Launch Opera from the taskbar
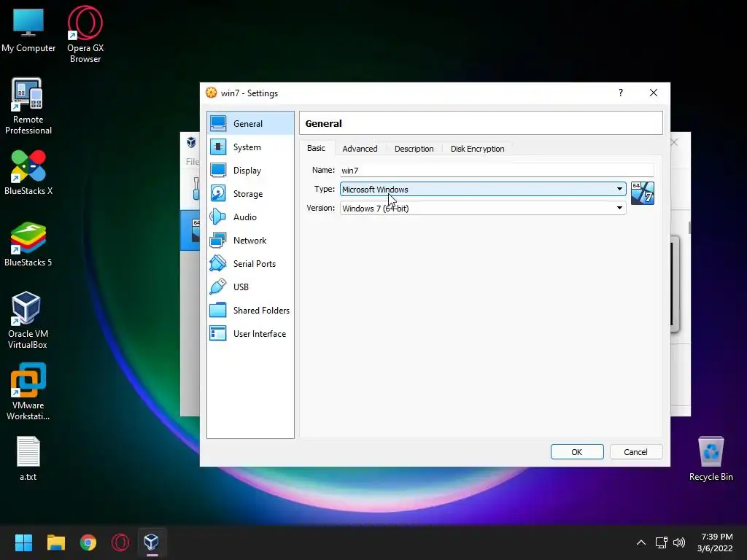Viewport: 747px width, 560px height. point(120,542)
